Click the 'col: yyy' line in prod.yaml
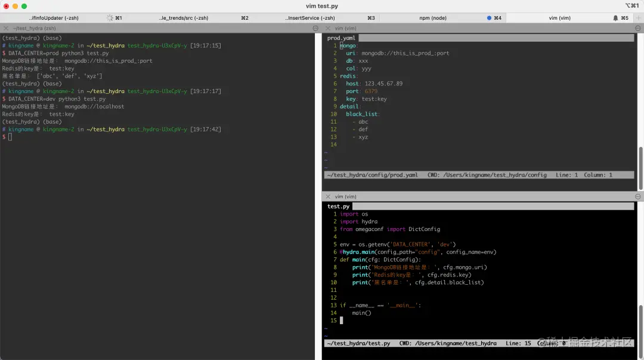The image size is (644, 360). (358, 68)
